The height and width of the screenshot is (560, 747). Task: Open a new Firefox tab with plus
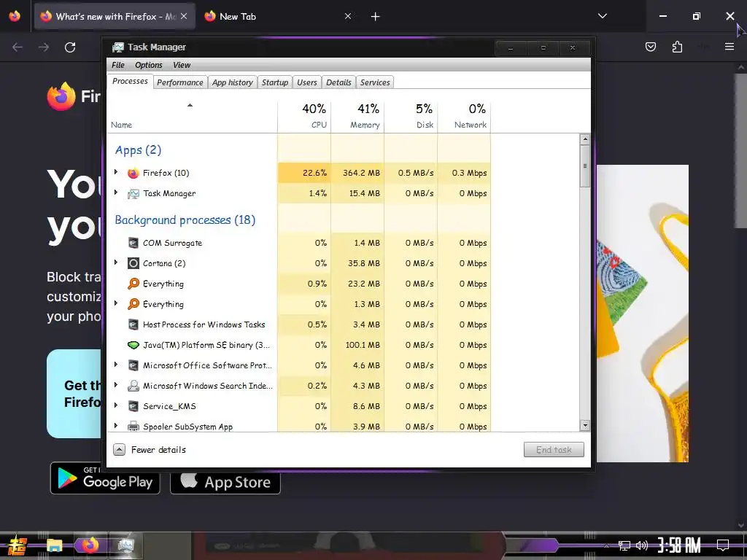pos(376,17)
